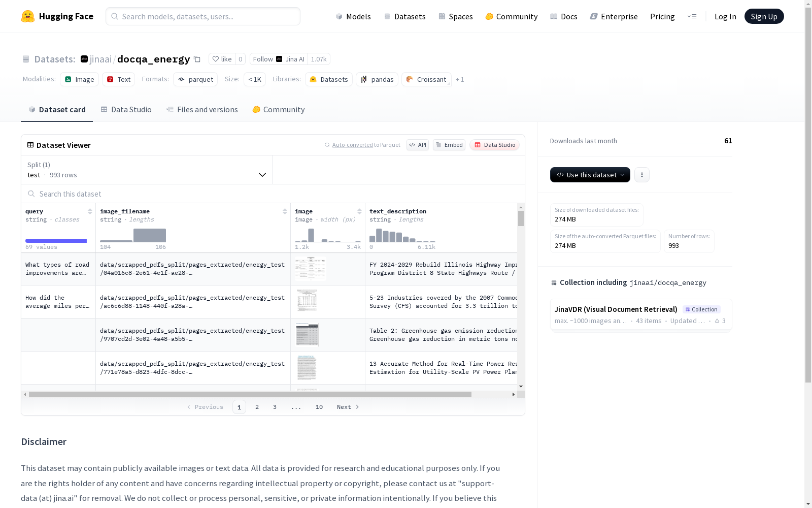
Task: Switch to the Dataset card tab
Action: pyautogui.click(x=57, y=110)
